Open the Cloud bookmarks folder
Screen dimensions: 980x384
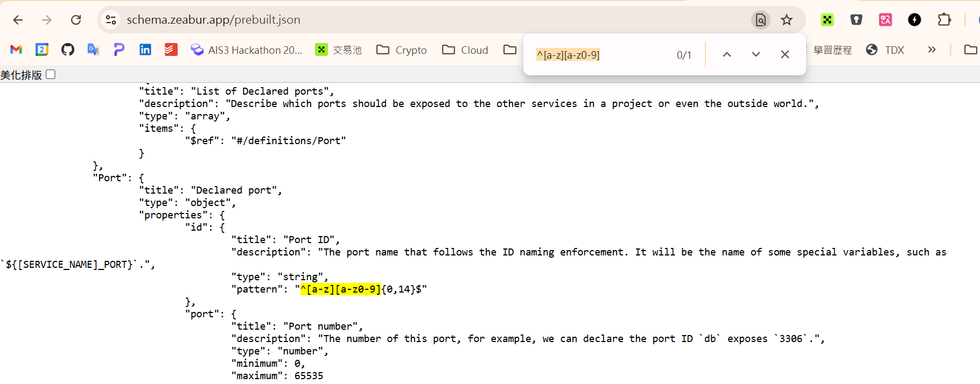(x=465, y=50)
